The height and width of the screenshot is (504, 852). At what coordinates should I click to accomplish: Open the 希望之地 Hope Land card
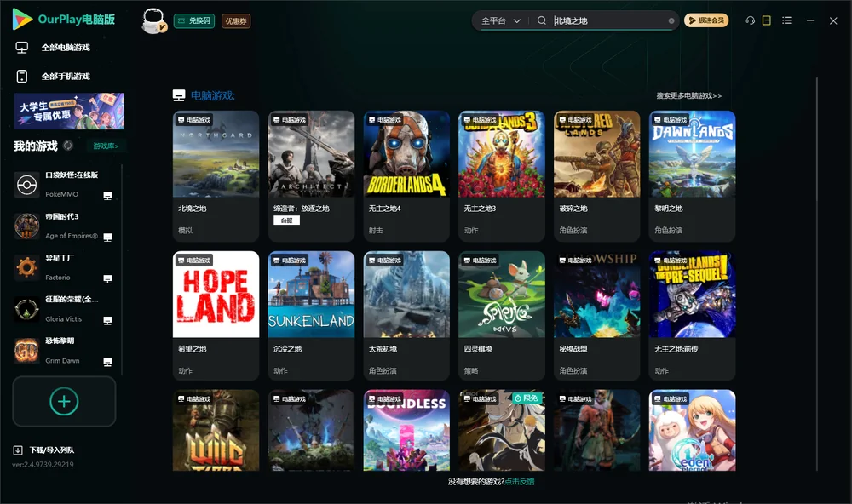point(216,316)
